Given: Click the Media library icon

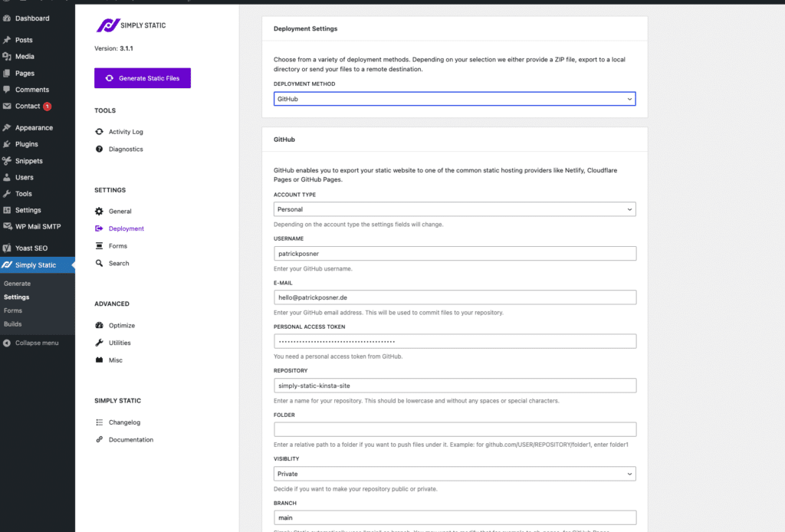Looking at the screenshot, I should point(6,57).
